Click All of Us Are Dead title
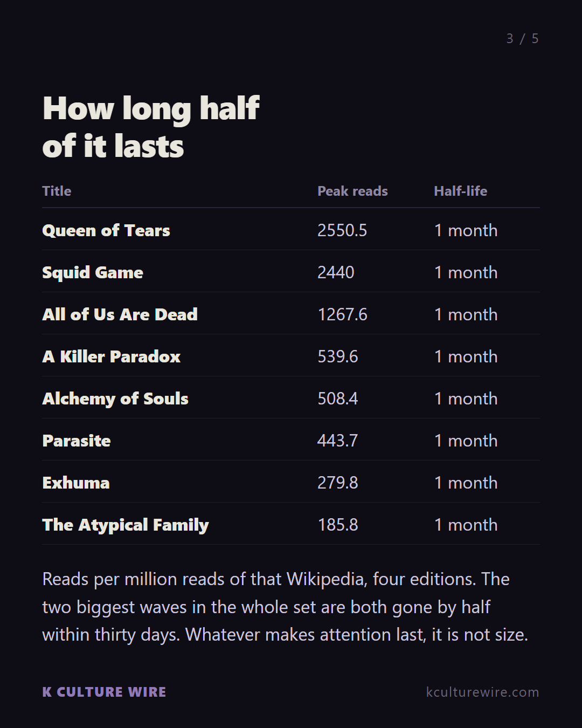The width and height of the screenshot is (582, 728). tap(120, 314)
